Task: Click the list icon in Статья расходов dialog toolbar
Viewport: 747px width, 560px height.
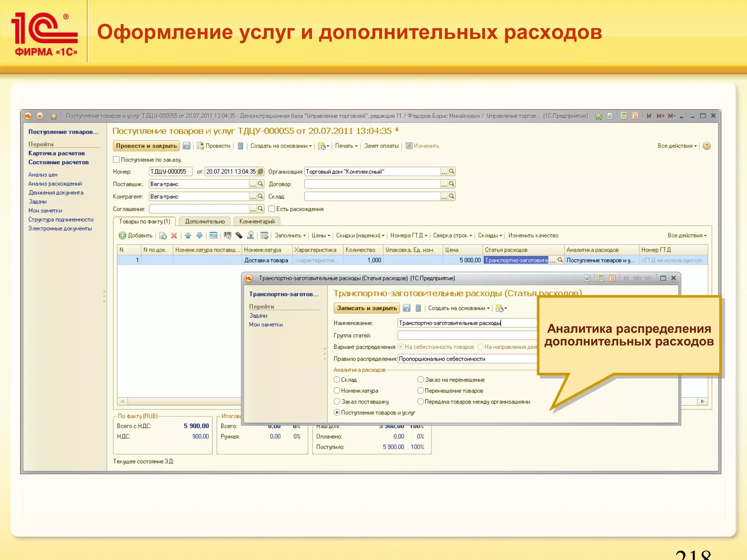Action: pos(418,308)
